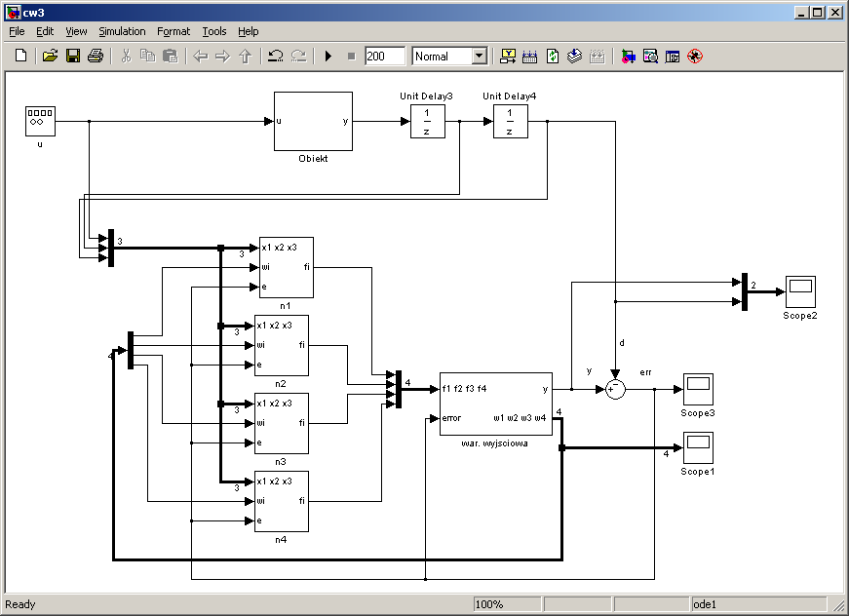Select the Unit Delay3 block
This screenshot has width=849, height=616.
(x=427, y=122)
